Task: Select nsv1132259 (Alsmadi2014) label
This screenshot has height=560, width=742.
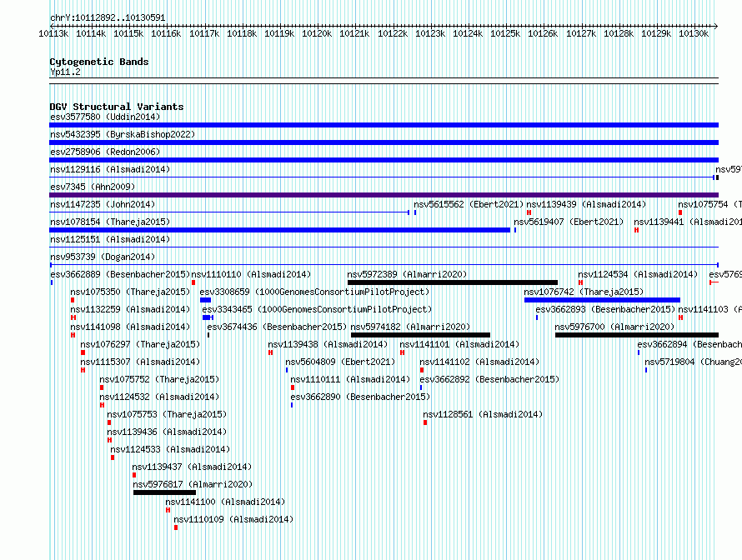Action: click(x=130, y=309)
